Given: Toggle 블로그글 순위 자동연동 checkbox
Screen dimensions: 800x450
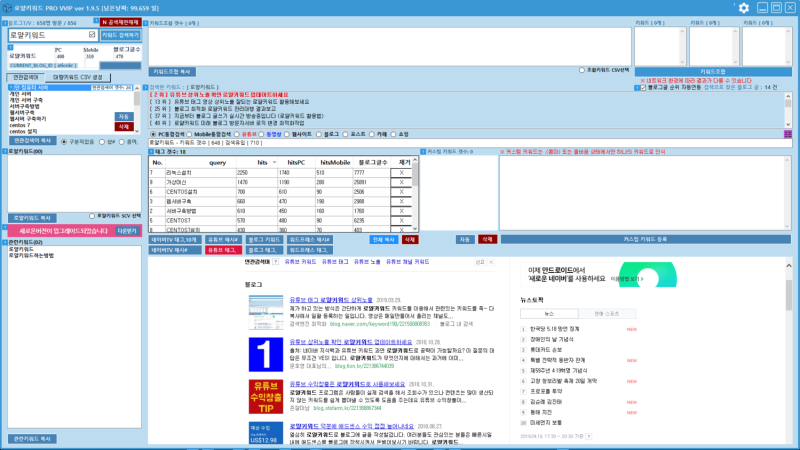Looking at the screenshot, I should (643, 88).
